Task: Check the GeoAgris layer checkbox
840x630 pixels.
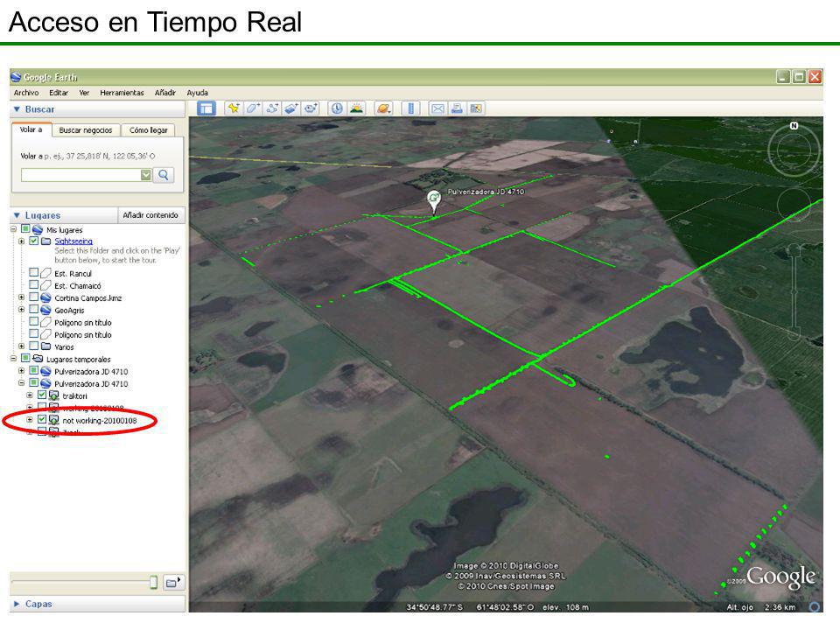Action: pos(34,310)
